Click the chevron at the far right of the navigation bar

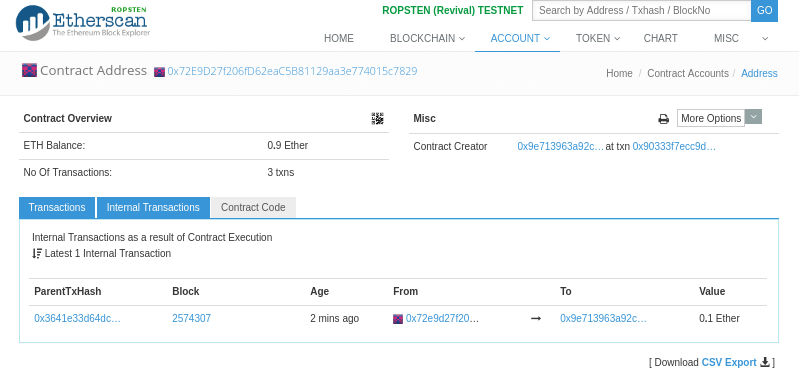(765, 39)
